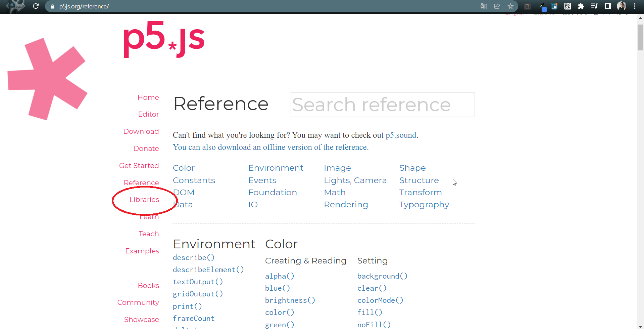Jump to the Constants category

194,180
